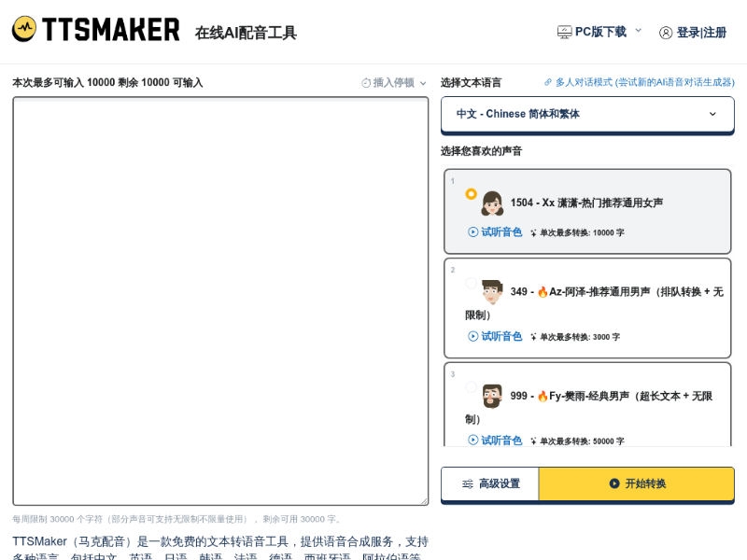
Task: Click the TTSMaker logo icon
Action: (24, 29)
